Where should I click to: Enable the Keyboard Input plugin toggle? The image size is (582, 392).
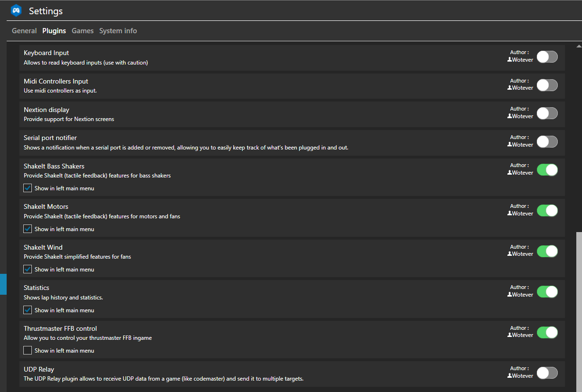547,57
